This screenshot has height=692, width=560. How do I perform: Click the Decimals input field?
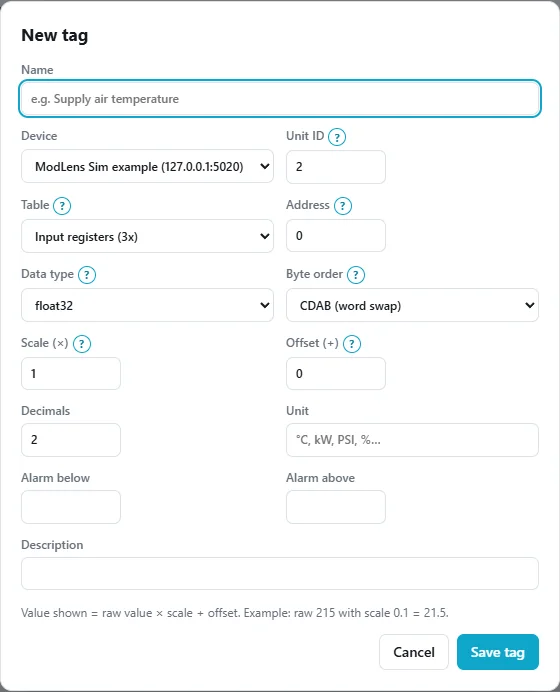(71, 440)
